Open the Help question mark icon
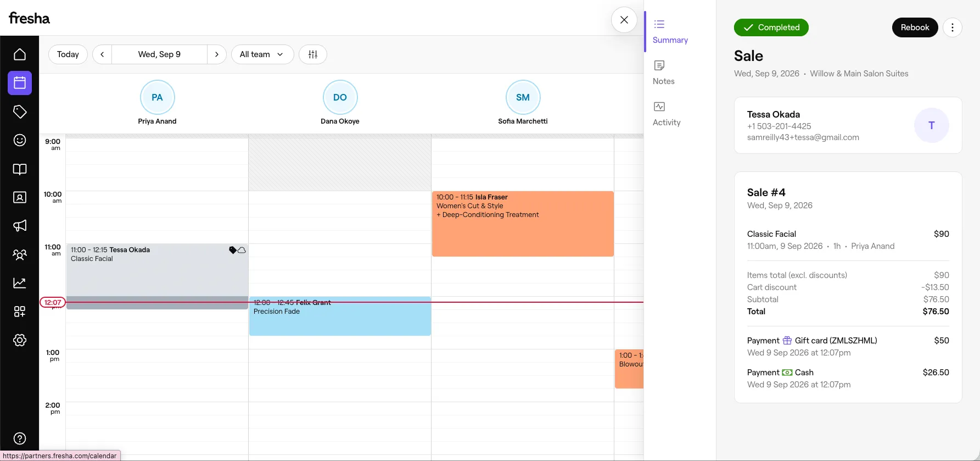This screenshot has height=461, width=980. tap(20, 438)
